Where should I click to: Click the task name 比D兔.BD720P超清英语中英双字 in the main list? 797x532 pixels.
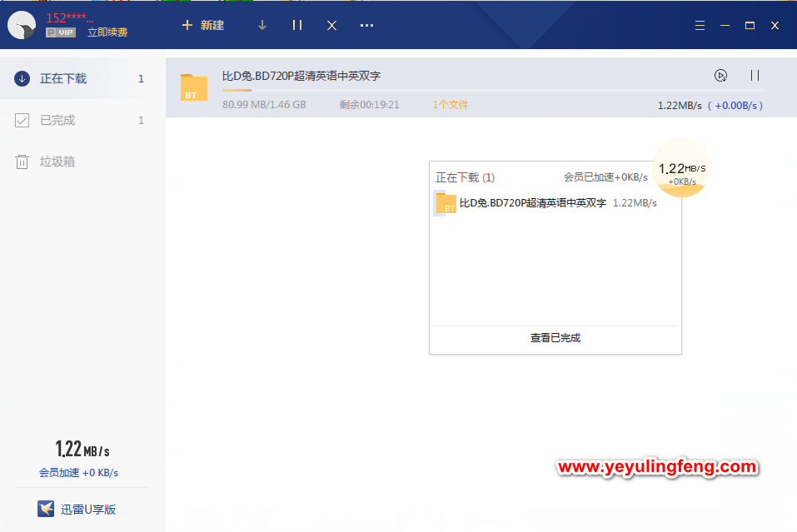tap(301, 77)
